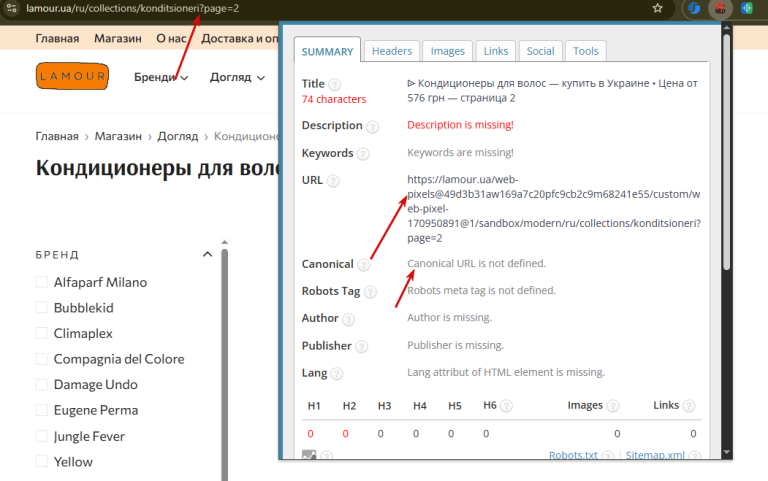The image size is (768, 481).
Task: Collapse the БРЕНД filter section chevron
Action: [x=207, y=254]
